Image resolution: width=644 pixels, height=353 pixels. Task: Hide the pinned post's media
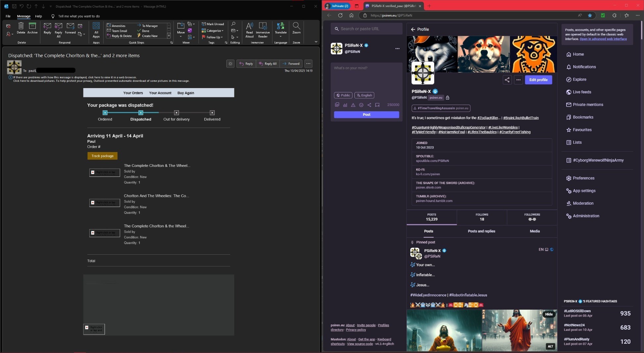[x=549, y=314]
